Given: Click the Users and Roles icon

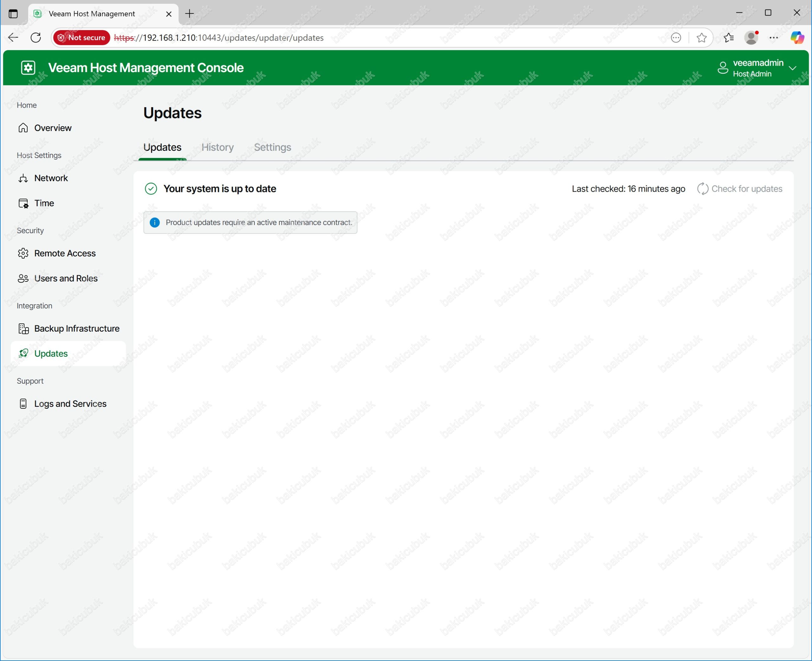Looking at the screenshot, I should coord(23,278).
